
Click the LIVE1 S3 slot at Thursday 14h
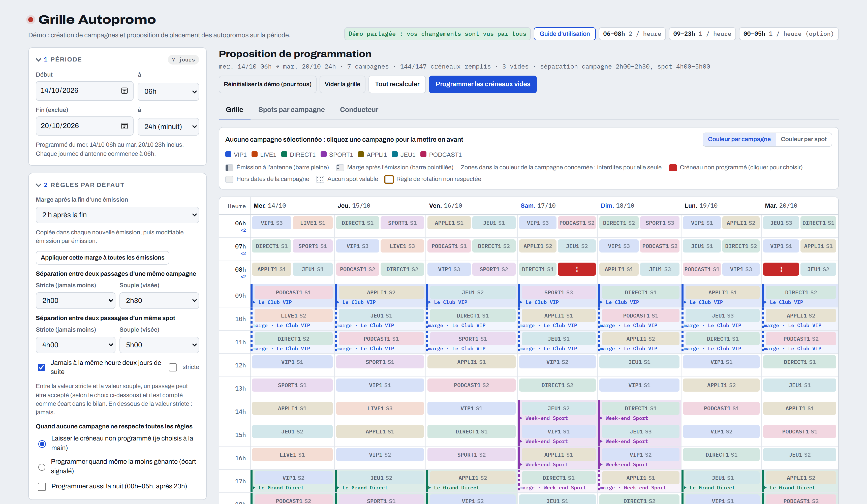[380, 408]
